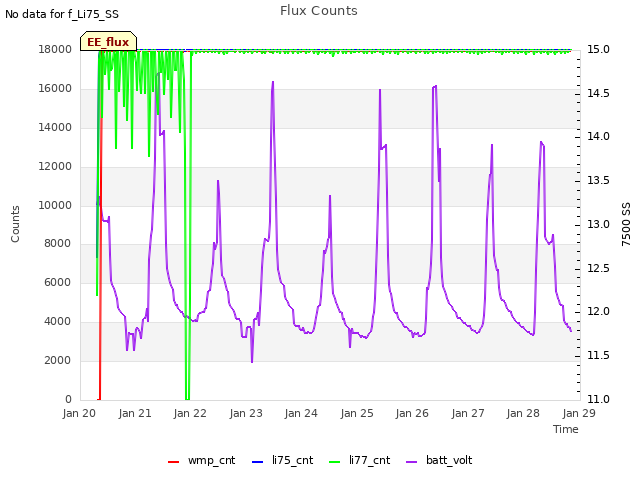This screenshot has width=640, height=480.
Task: Click the 14000 left axis value
Action: click(55, 127)
